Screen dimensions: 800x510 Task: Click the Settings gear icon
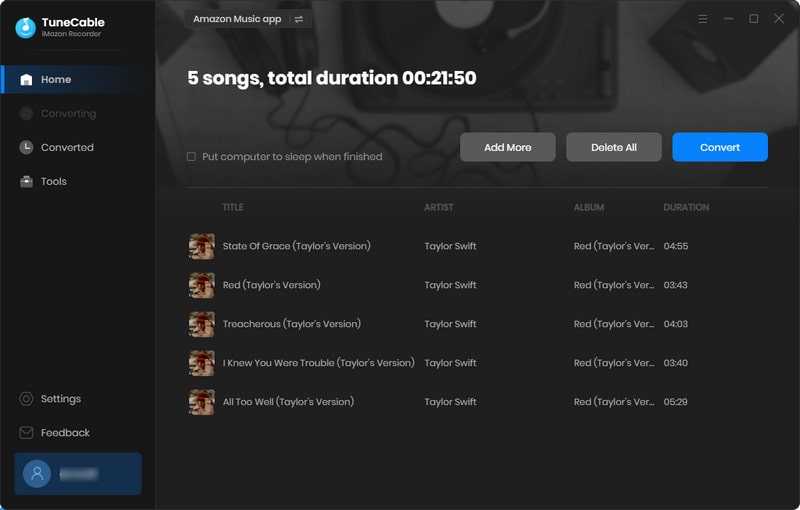26,399
